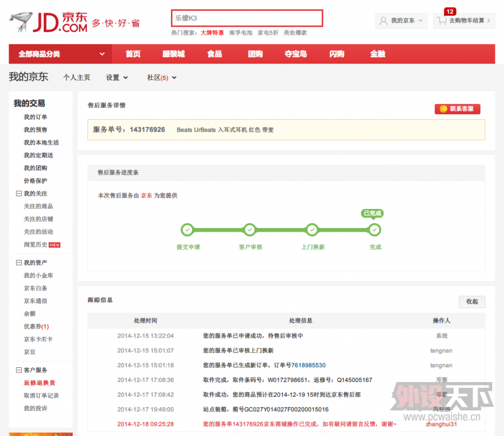Collapse the 我的关注 sidebar section

click(x=19, y=194)
